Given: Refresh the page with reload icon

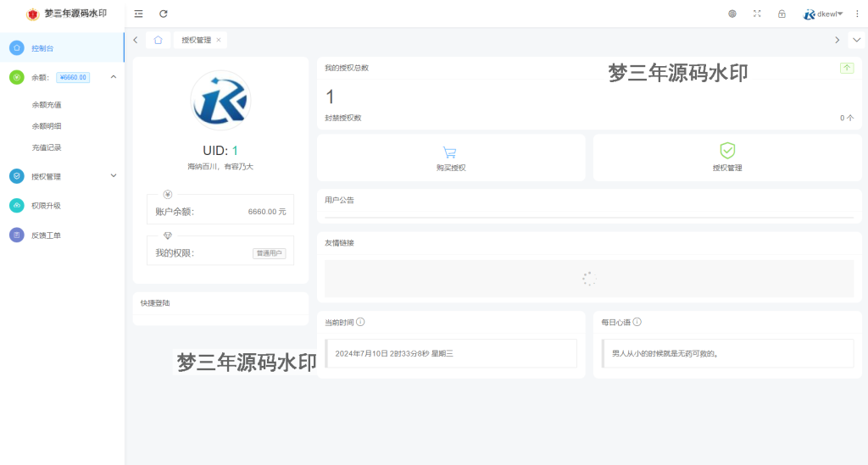Looking at the screenshot, I should [x=164, y=14].
